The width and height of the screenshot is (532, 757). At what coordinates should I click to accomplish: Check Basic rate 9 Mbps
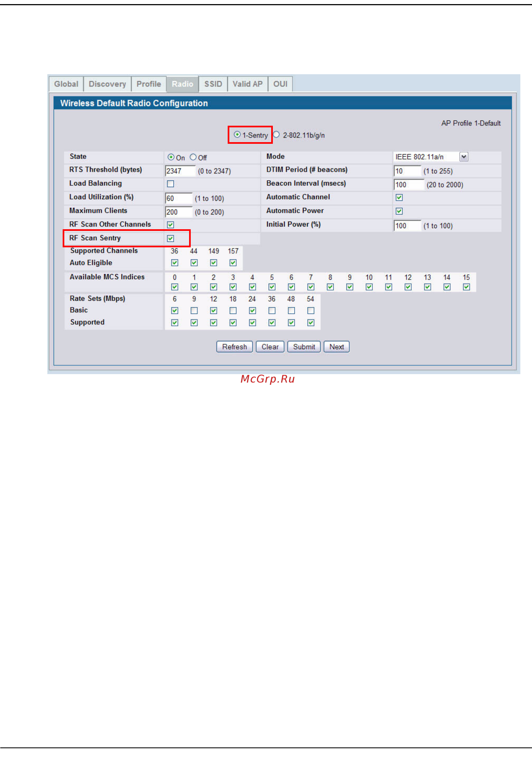[x=194, y=311]
